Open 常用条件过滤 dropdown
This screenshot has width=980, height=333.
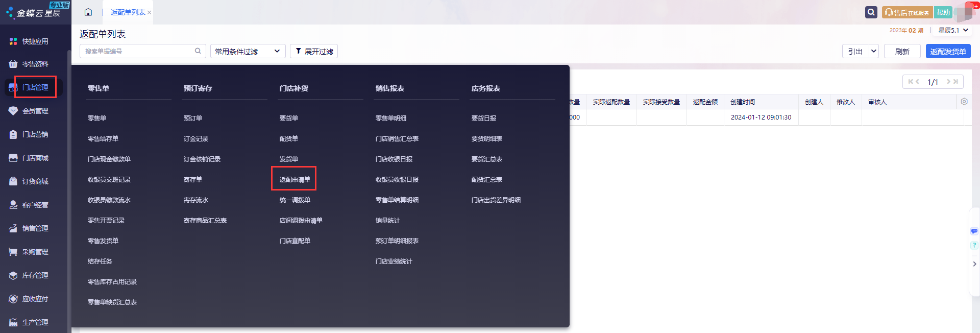tap(248, 51)
